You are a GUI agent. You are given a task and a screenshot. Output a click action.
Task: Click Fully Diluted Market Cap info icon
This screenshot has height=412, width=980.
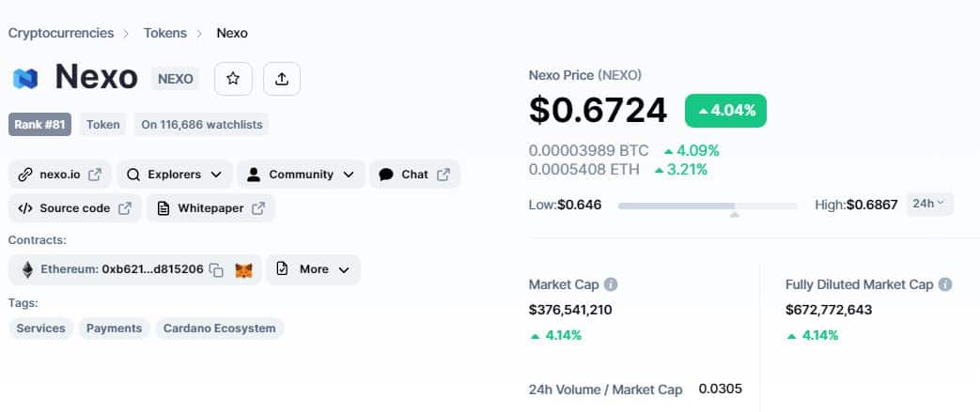point(945,284)
